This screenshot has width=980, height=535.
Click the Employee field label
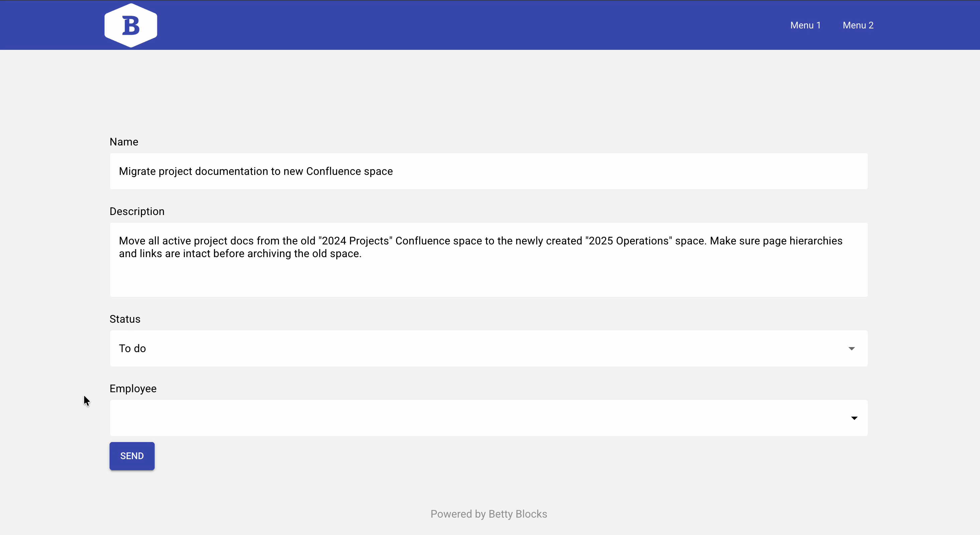pyautogui.click(x=133, y=389)
